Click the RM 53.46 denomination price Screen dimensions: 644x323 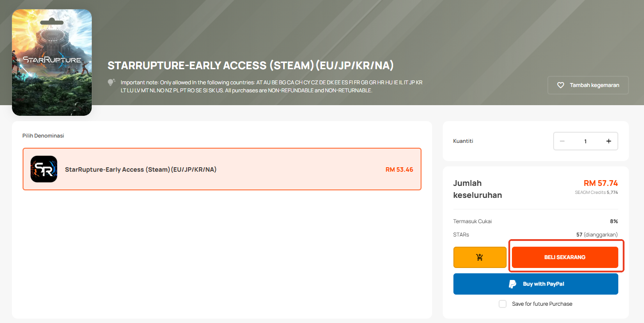399,169
